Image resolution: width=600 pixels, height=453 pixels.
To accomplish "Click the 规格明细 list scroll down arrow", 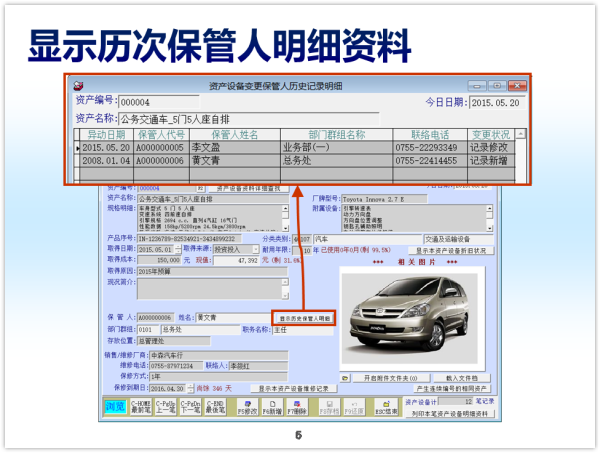I will pos(285,228).
